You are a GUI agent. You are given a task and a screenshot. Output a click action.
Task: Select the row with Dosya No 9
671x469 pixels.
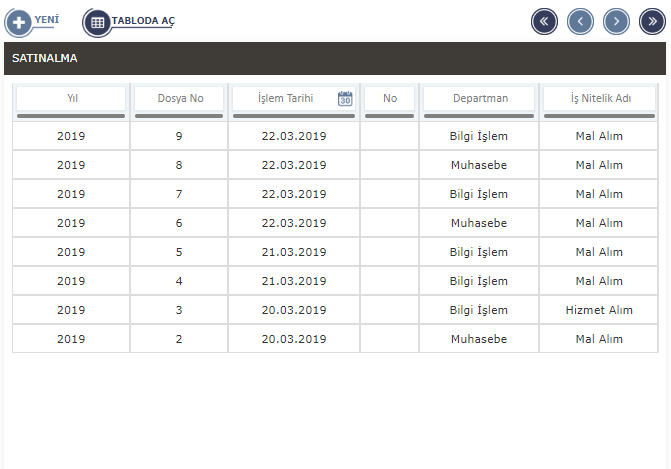179,136
